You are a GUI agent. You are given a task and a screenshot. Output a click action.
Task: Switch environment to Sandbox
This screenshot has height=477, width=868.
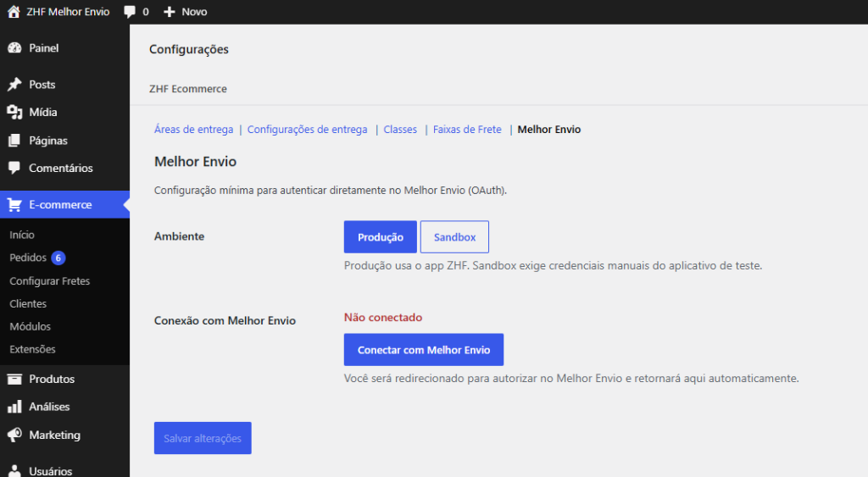click(x=454, y=237)
